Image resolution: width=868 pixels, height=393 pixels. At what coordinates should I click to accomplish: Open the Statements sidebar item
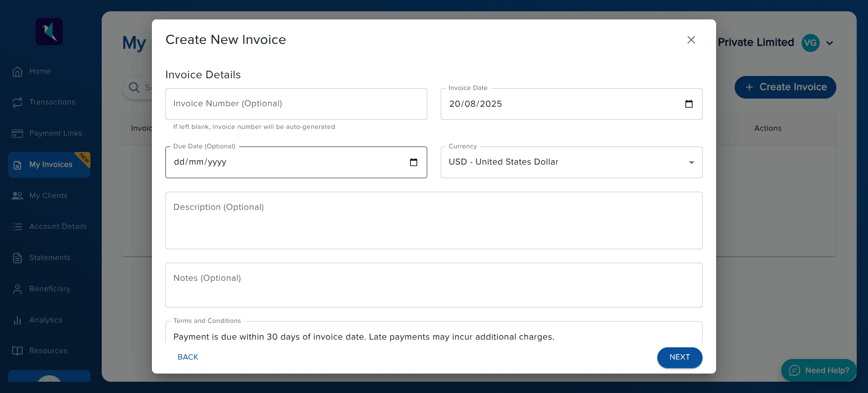tap(50, 258)
